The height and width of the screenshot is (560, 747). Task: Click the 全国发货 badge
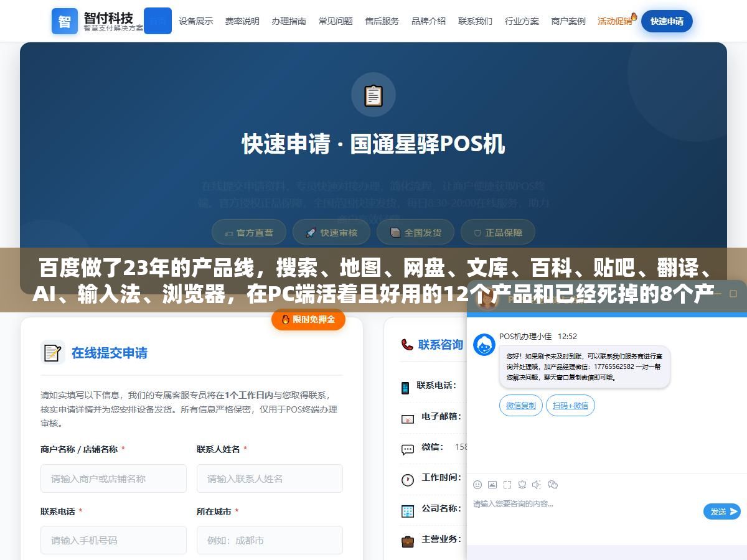(x=415, y=232)
